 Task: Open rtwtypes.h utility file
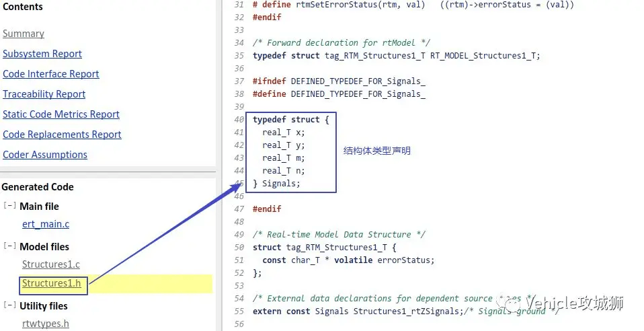[x=46, y=324]
